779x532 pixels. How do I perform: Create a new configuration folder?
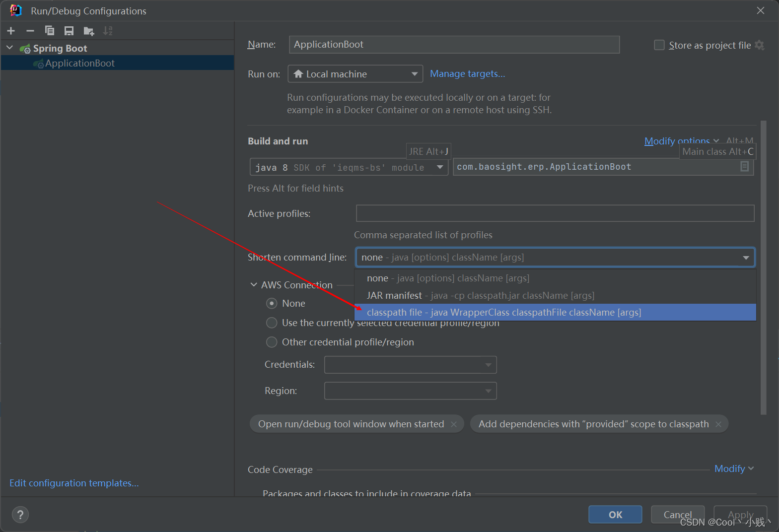(89, 31)
